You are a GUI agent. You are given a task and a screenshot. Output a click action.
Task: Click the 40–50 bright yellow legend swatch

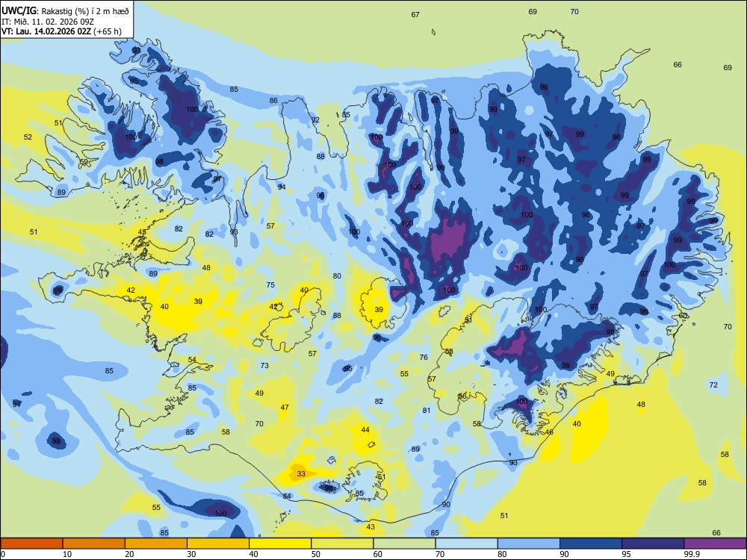pos(280,544)
